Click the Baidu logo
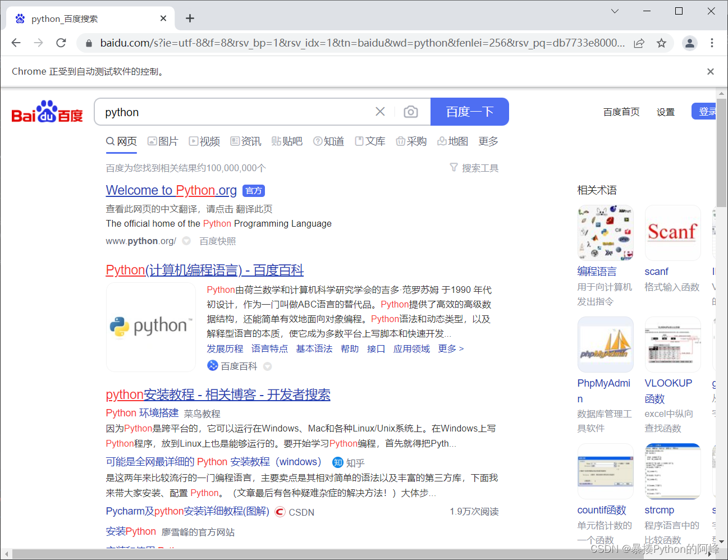Image resolution: width=728 pixels, height=560 pixels. point(47,112)
